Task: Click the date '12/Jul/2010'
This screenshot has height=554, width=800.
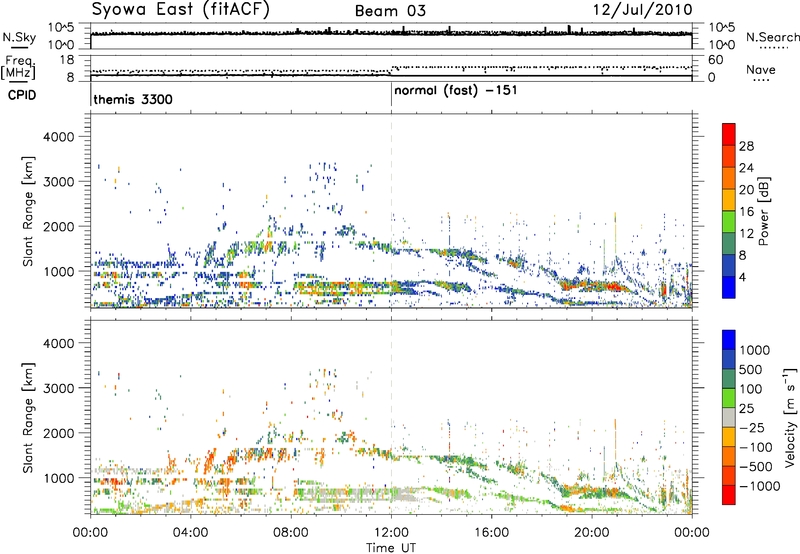Action: (643, 10)
